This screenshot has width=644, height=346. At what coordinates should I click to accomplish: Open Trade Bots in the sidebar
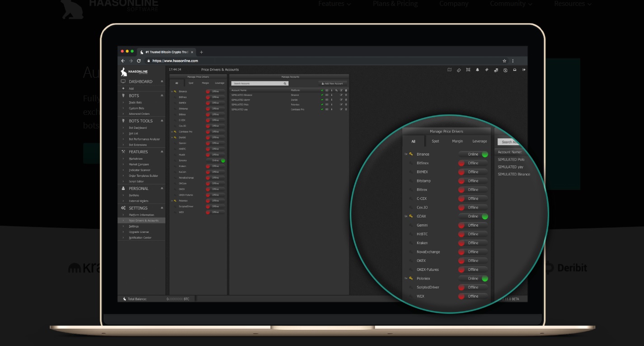135,103
